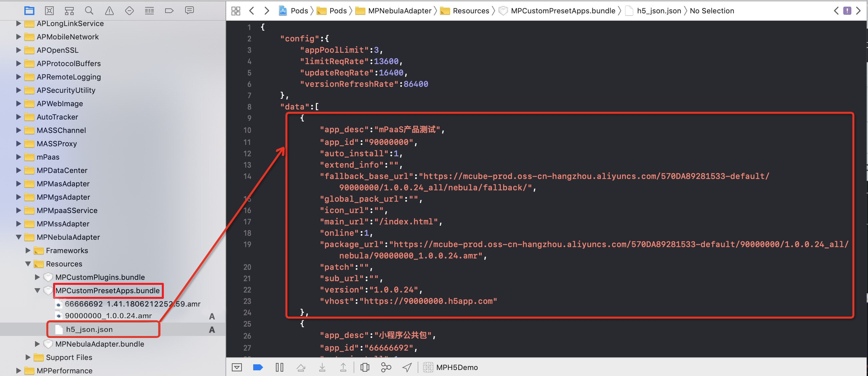
Task: Switch to the Find navigator magnifier icon
Action: [89, 11]
